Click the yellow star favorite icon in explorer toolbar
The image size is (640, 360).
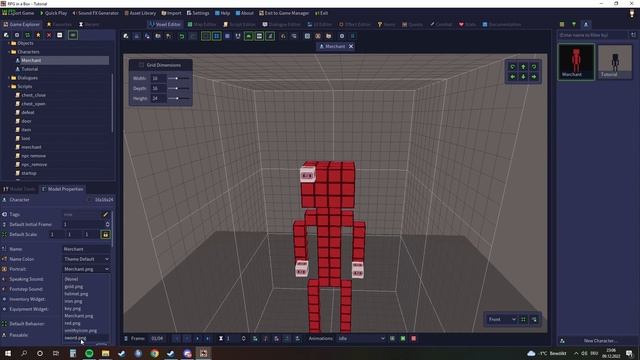click(x=38, y=36)
